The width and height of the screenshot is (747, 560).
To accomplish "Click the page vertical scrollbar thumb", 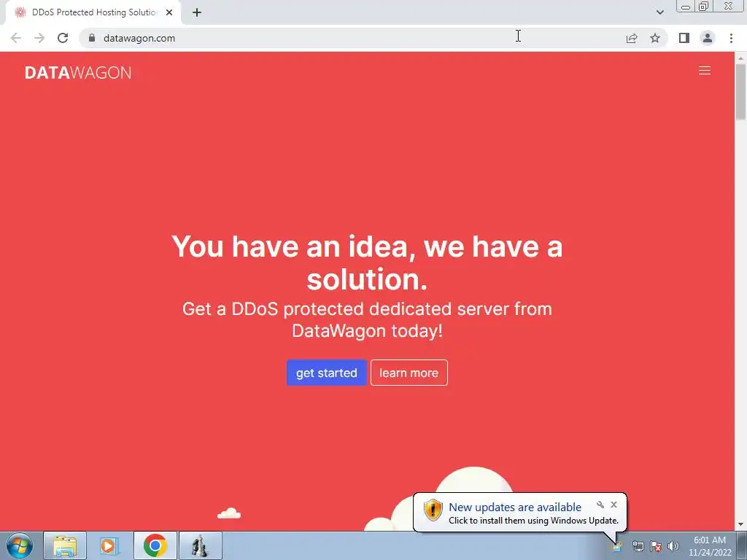I will (740, 91).
